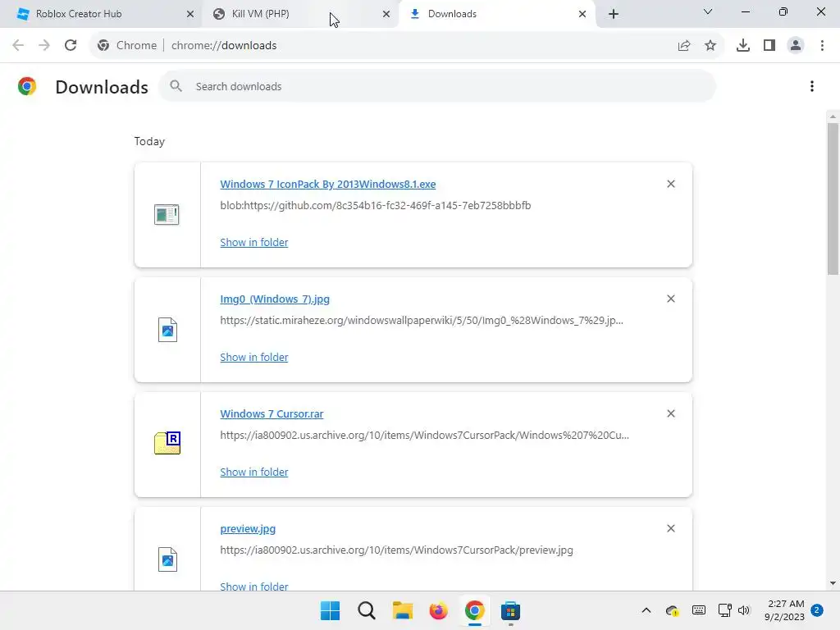Close the Roblox Creator Hub tab

click(x=190, y=14)
